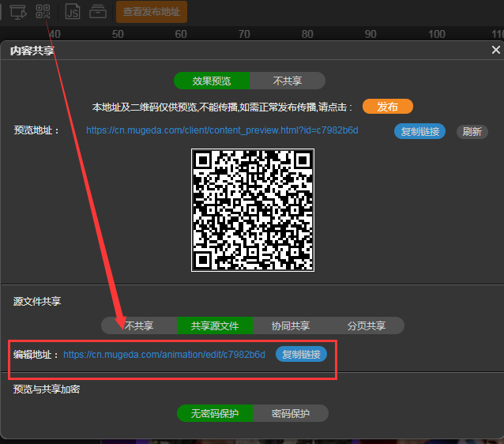Viewport: 504px width, 444px height.
Task: Select 共享源文件 option
Action: click(x=215, y=325)
